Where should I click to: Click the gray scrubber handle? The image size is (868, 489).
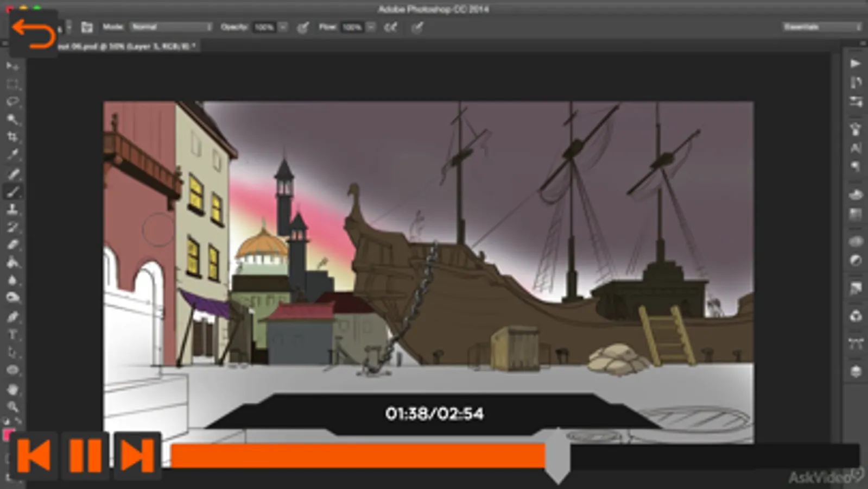[557, 456]
